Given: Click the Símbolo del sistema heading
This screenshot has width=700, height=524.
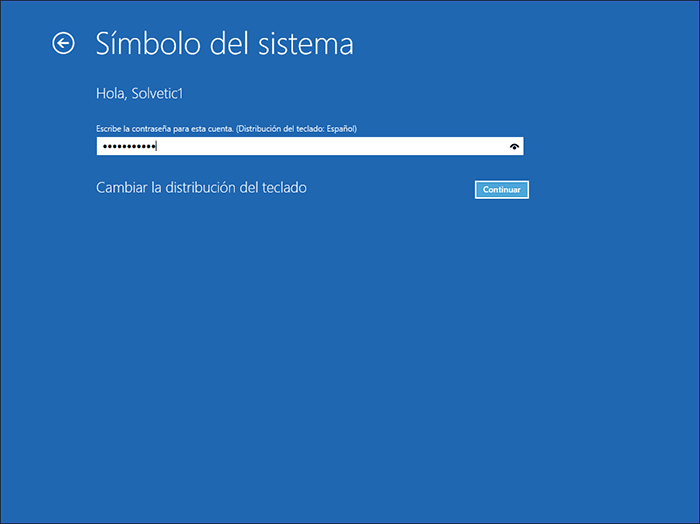Looking at the screenshot, I should 224,44.
